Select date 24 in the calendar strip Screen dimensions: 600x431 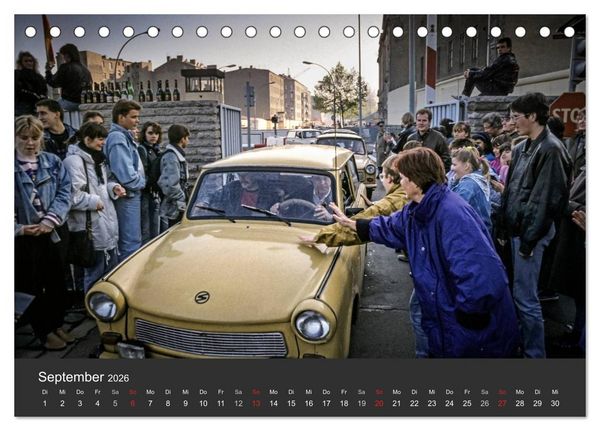coord(450,403)
